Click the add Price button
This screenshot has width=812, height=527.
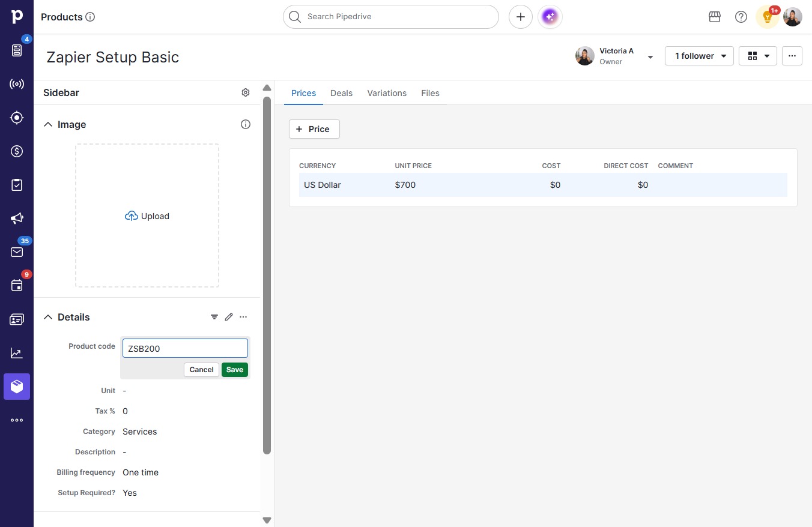(314, 129)
